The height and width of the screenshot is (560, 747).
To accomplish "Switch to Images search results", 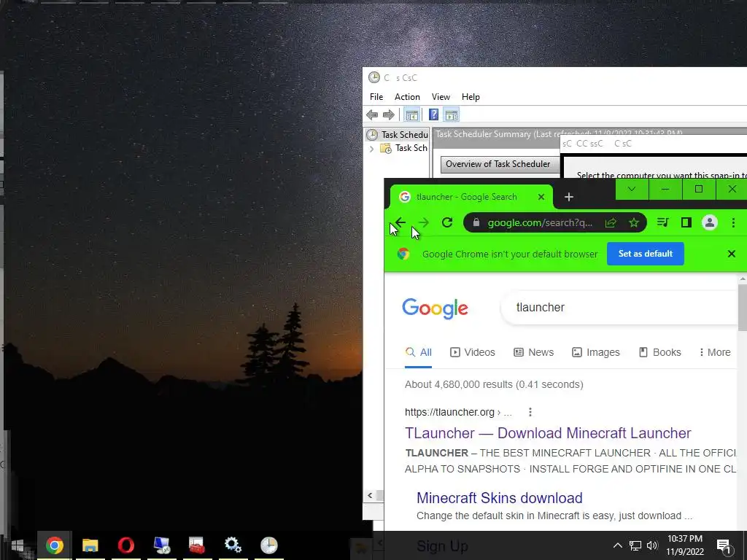I will click(595, 352).
